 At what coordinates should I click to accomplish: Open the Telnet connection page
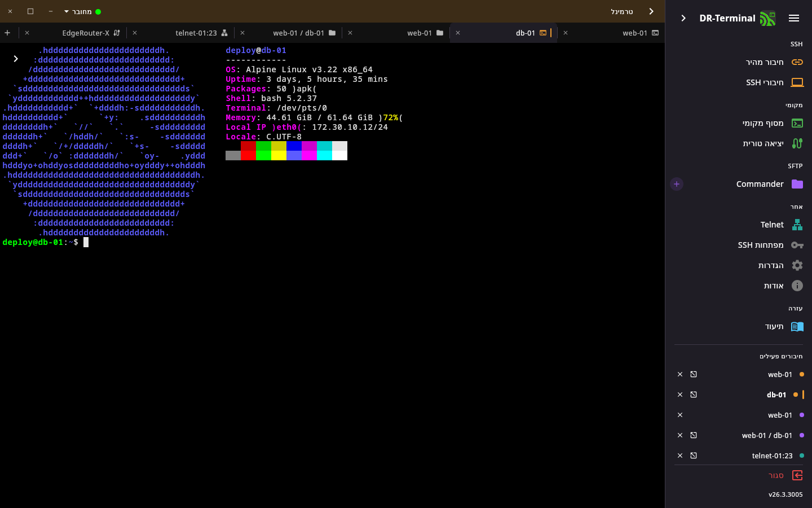click(x=739, y=225)
